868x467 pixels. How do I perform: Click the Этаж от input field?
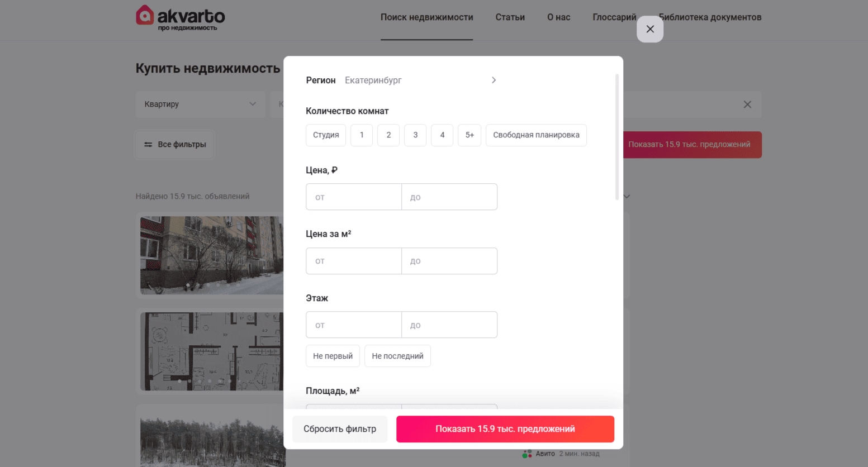(354, 325)
